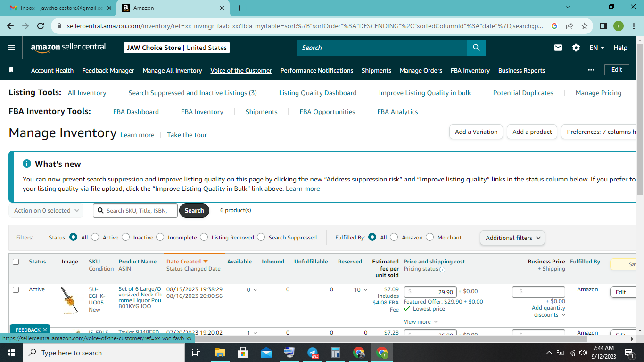This screenshot has width=644, height=362.
Task: Open the Seller Central hamburger menu
Action: pos(11,48)
